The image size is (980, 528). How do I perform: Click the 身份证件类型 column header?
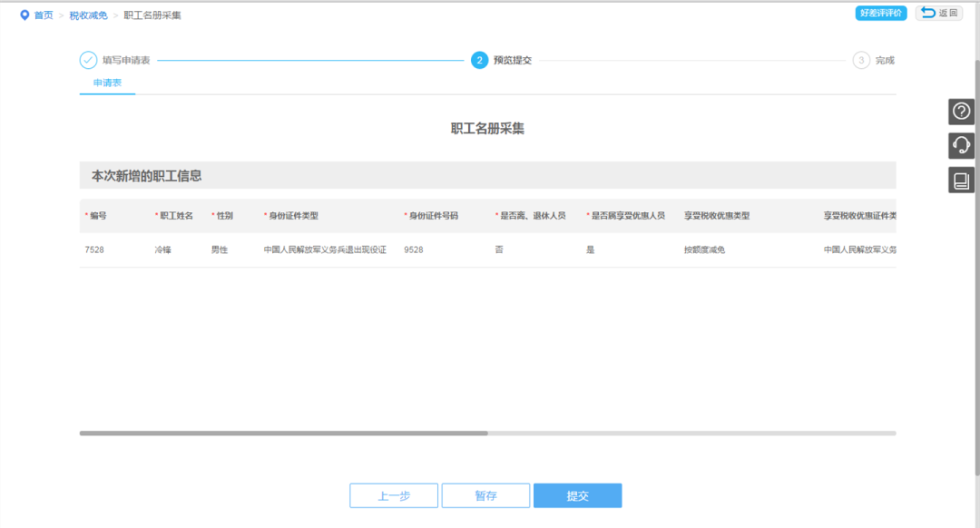coord(294,216)
